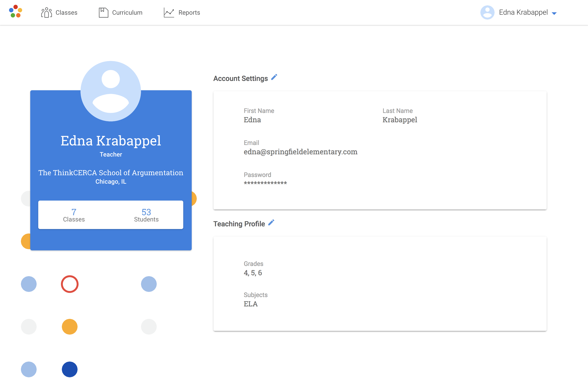Click the user avatar in top bar

coord(487,12)
